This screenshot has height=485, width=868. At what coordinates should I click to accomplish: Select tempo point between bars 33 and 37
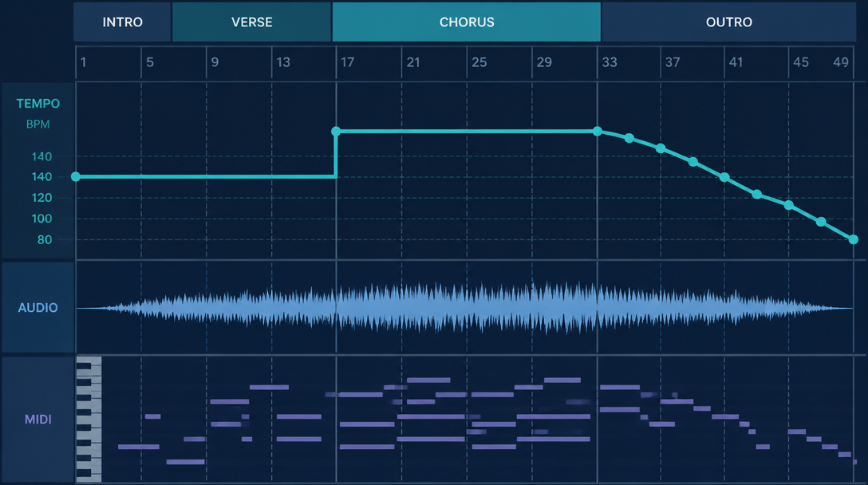pos(629,138)
